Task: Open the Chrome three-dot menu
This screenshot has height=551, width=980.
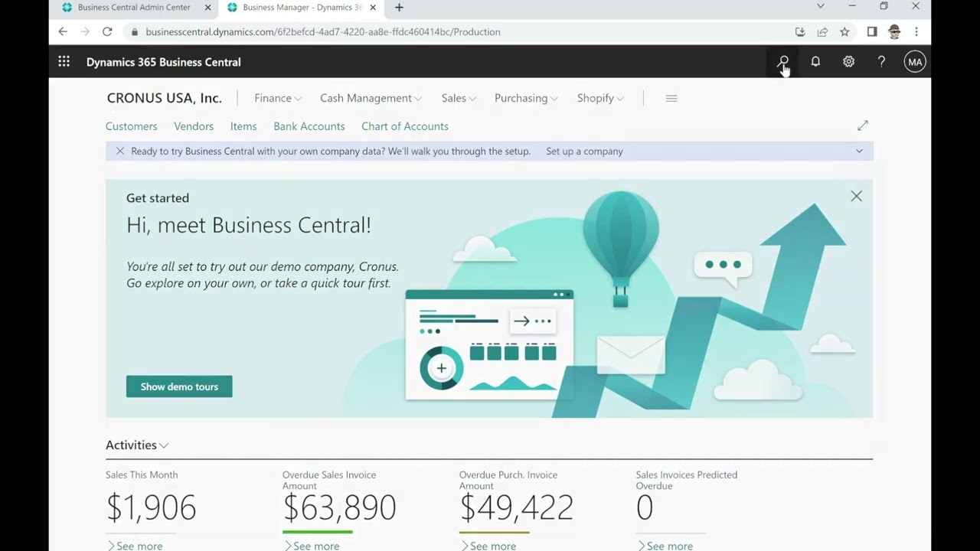Action: click(916, 31)
